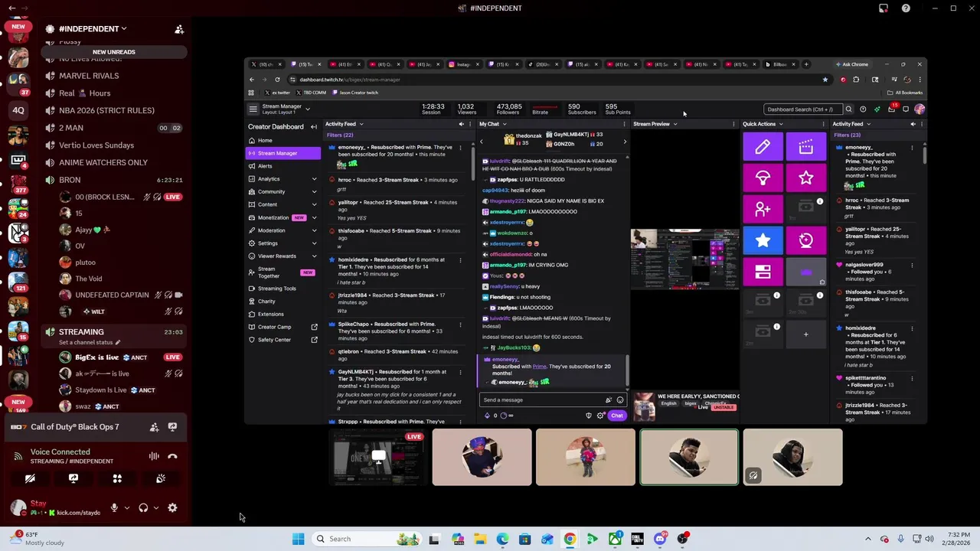Open Discord noise suppression waveform icon
This screenshot has height=551, width=980.
154,456
